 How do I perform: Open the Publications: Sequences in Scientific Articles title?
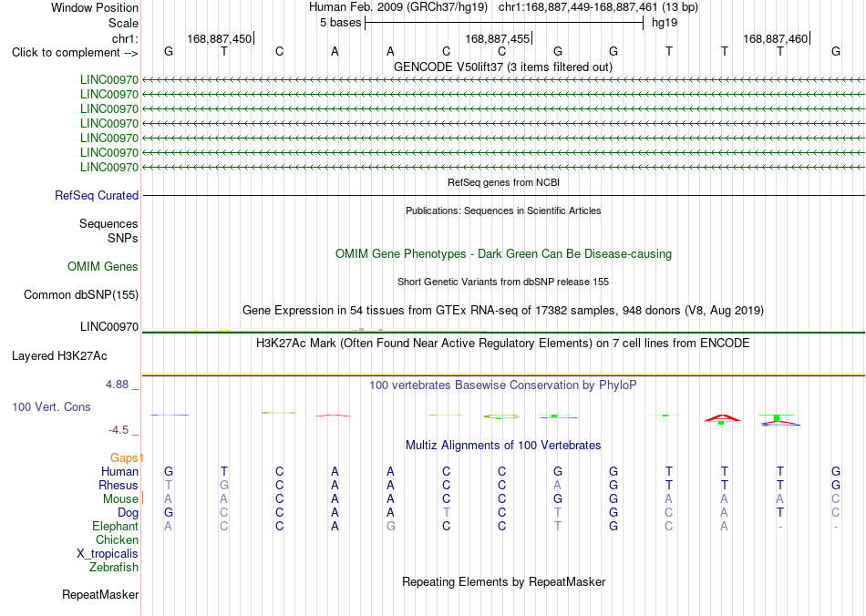[x=503, y=210]
